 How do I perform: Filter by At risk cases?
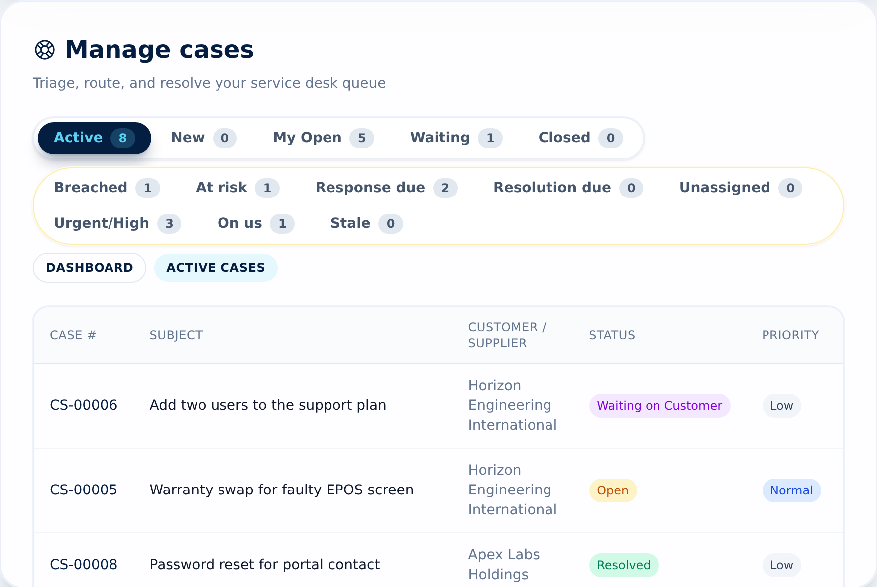(237, 188)
